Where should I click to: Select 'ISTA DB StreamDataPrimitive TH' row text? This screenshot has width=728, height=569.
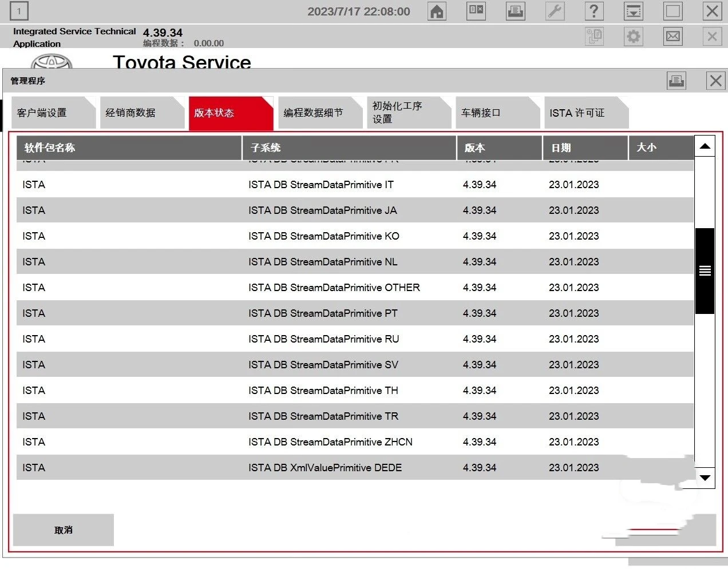coord(323,391)
